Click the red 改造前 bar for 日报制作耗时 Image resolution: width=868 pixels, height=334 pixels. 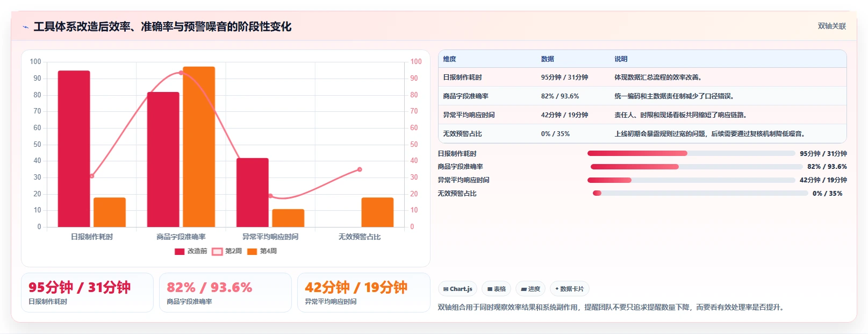point(74,148)
